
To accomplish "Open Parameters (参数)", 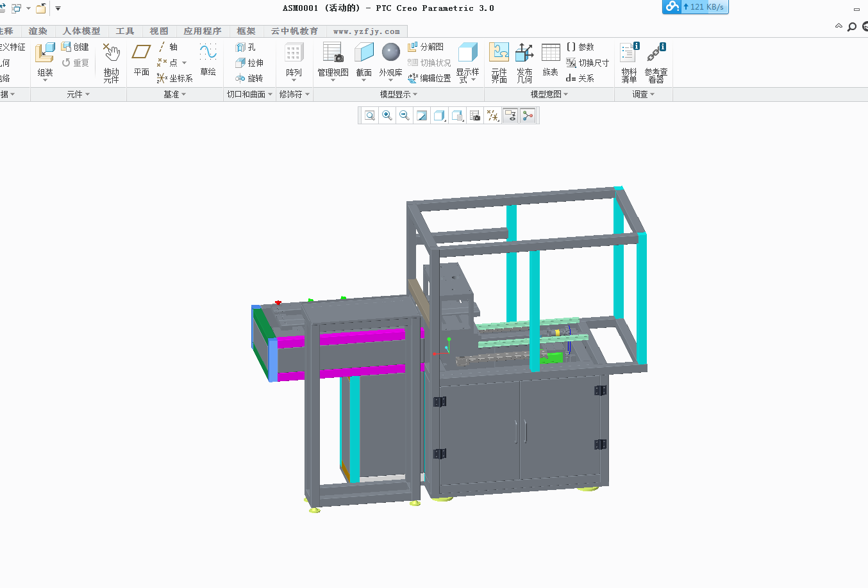I will coord(580,47).
